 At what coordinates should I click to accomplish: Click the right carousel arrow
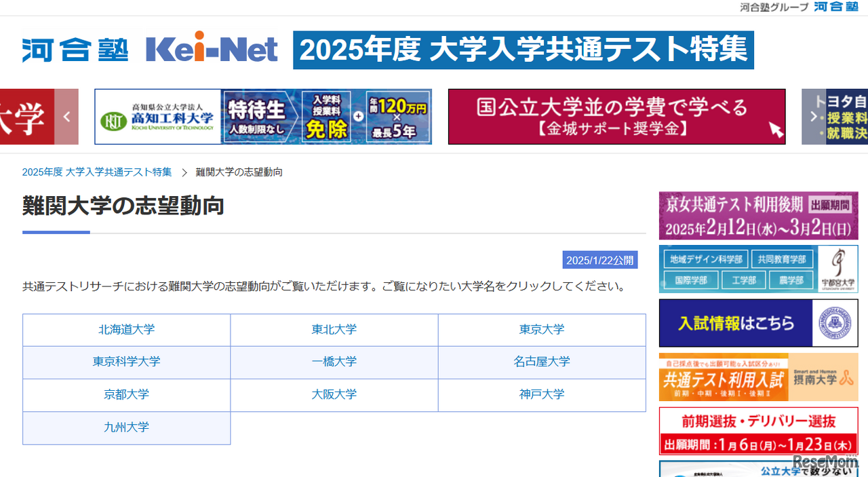(x=813, y=116)
